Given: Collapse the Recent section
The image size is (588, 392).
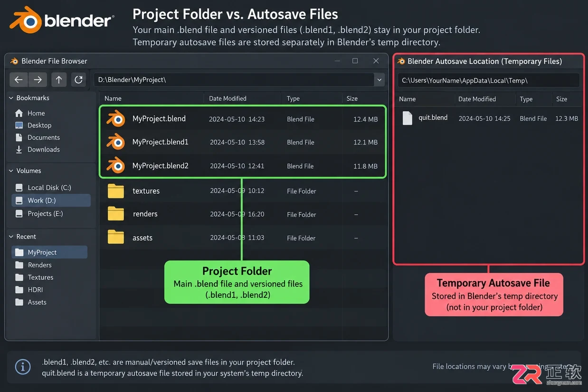Looking at the screenshot, I should 11,237.
